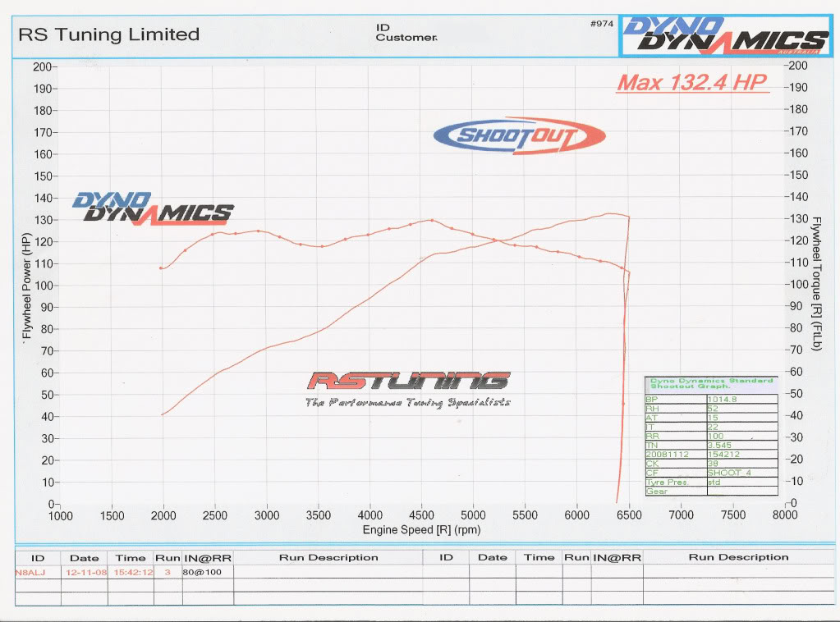Viewport: 840px width, 622px height.
Task: Click the Dyno Dynamics Standard Shootout Graph heading
Action: [711, 383]
